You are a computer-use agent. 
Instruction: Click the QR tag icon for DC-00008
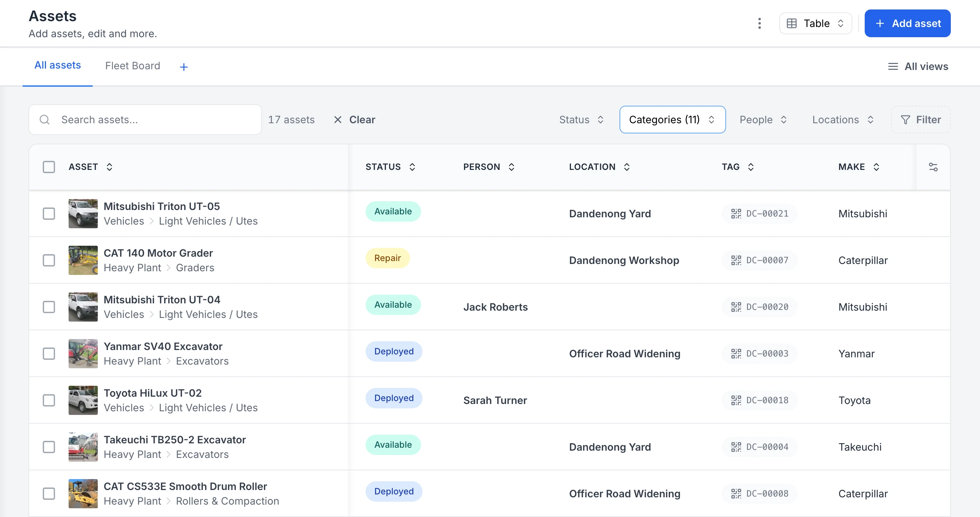[x=736, y=493]
